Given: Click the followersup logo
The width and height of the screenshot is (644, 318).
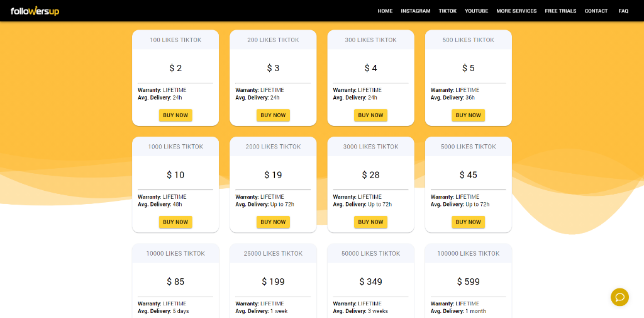Looking at the screenshot, I should [x=35, y=11].
